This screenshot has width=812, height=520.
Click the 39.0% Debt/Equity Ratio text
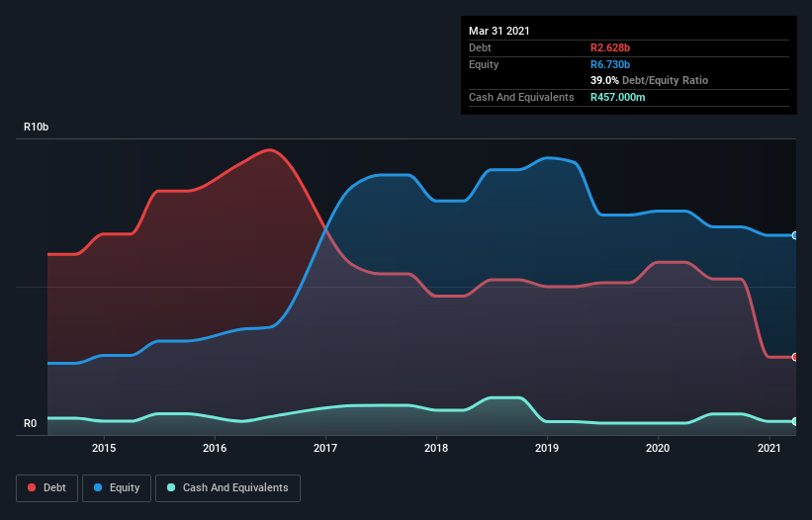click(x=649, y=80)
